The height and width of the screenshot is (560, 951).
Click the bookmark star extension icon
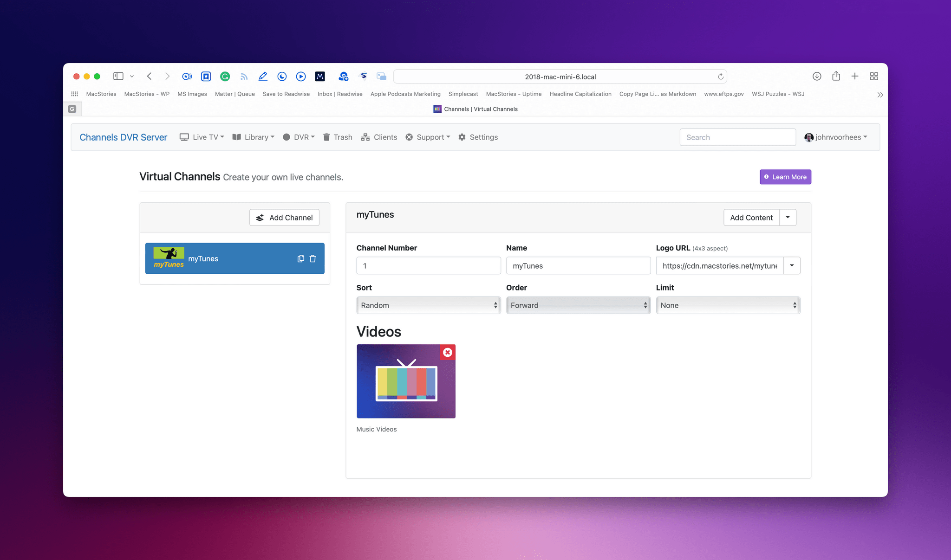point(206,76)
